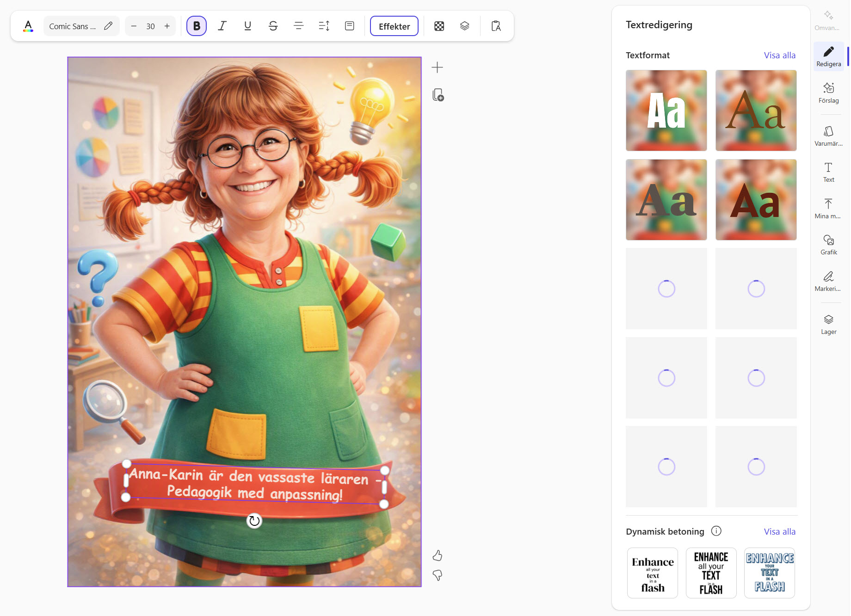Open the Lager layers panel
Viewport: 851px width, 616px height.
[828, 325]
